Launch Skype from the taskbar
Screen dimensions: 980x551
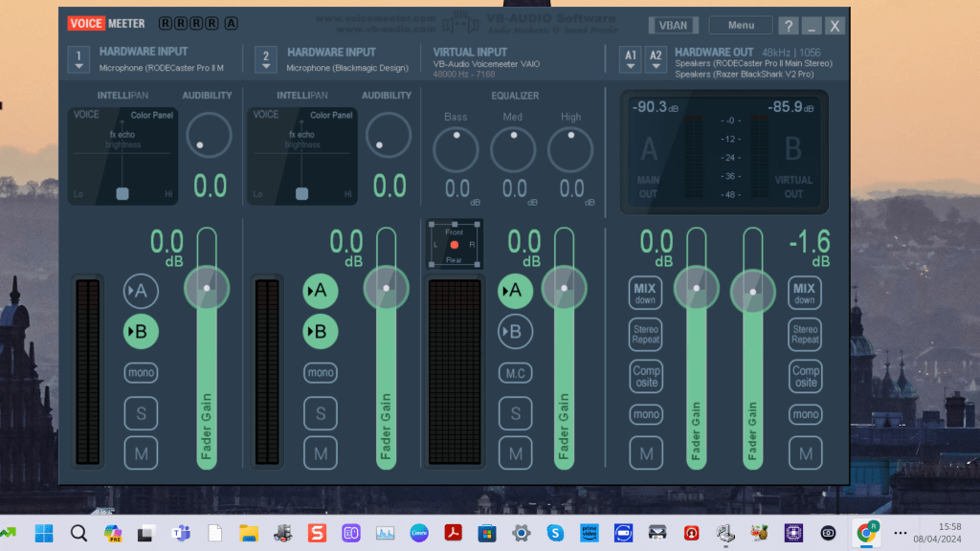tap(555, 533)
